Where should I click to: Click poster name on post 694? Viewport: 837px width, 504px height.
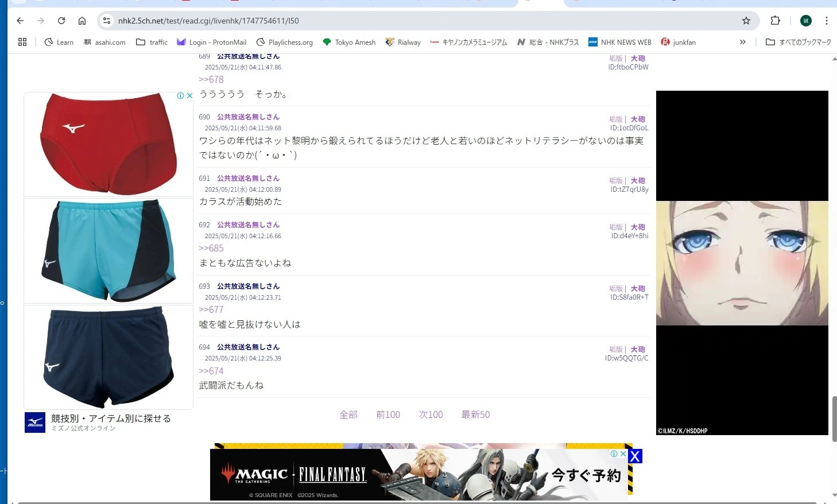pos(248,347)
